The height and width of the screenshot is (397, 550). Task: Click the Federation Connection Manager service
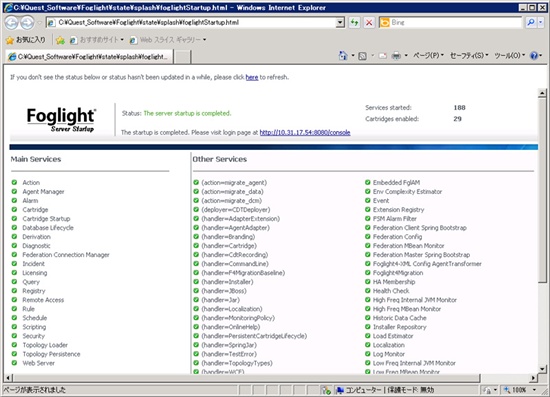click(66, 255)
